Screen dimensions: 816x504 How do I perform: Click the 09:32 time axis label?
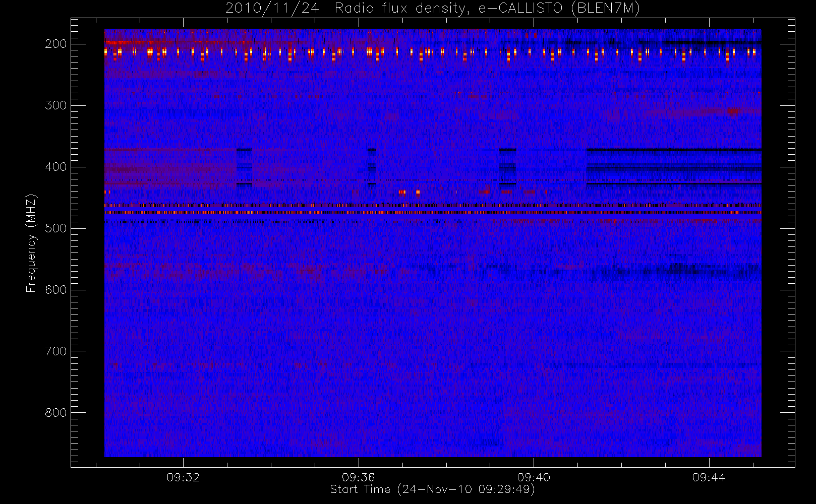tap(183, 477)
